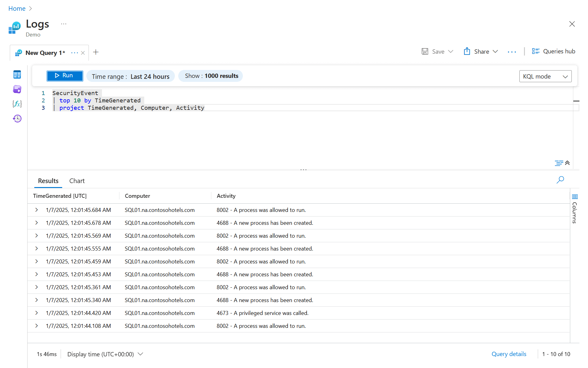
Task: Open the Queries sidebar icon
Action: coord(17,89)
